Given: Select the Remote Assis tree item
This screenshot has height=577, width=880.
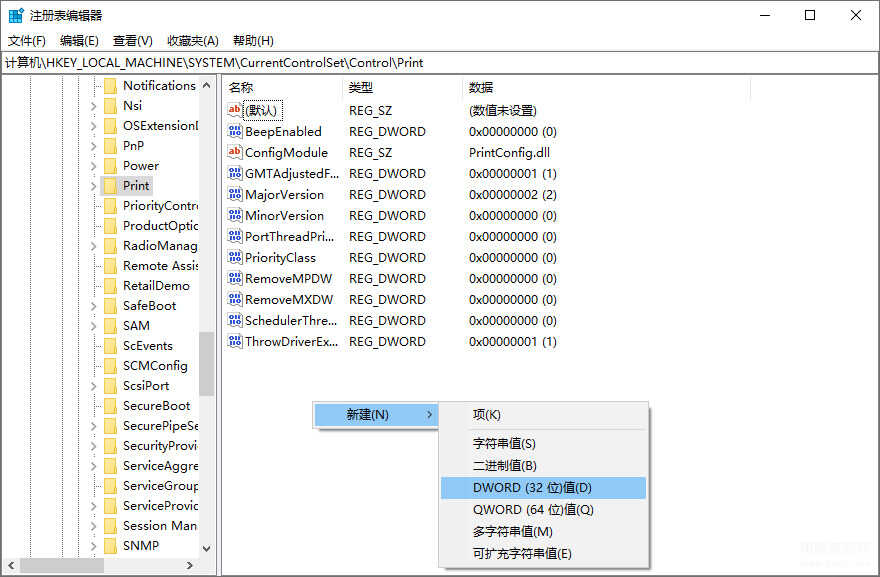Looking at the screenshot, I should tap(161, 265).
